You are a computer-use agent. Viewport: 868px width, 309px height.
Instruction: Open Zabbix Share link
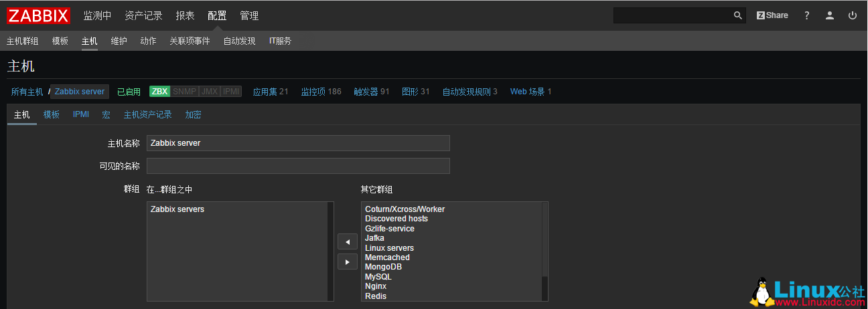[x=772, y=15]
